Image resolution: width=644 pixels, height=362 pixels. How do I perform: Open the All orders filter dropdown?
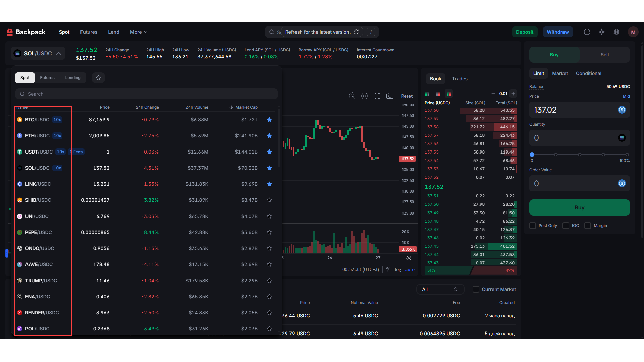click(x=440, y=289)
